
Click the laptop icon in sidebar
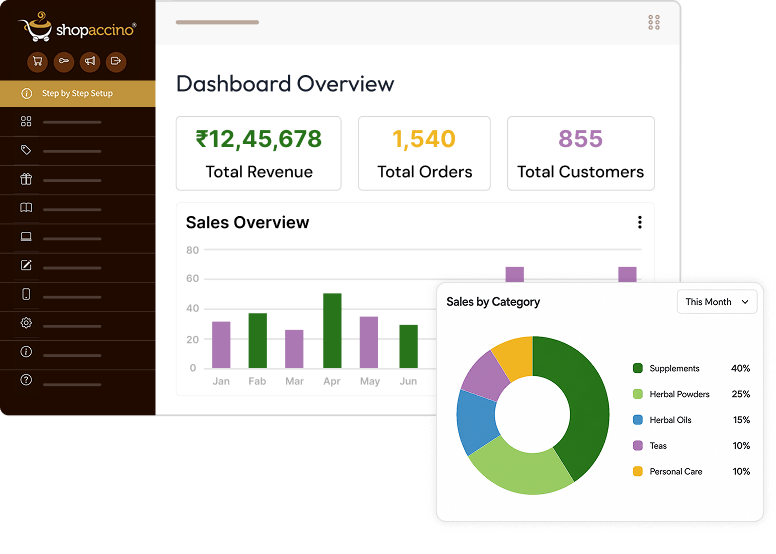tap(26, 237)
